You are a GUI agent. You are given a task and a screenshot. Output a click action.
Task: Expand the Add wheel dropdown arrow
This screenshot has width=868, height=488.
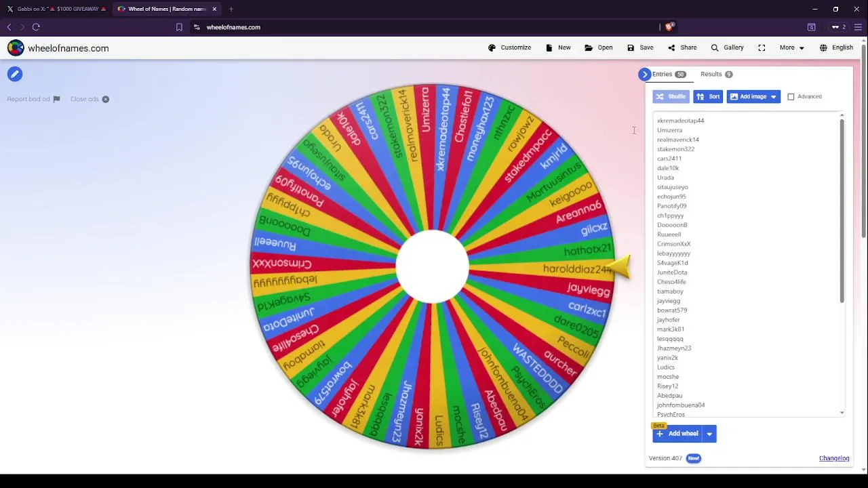[709, 434]
